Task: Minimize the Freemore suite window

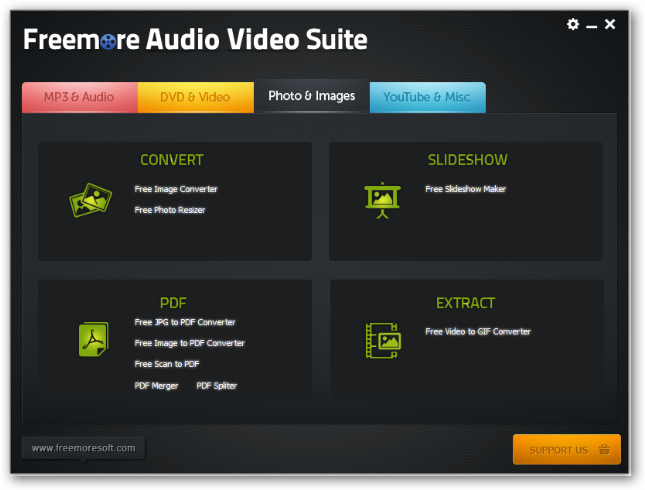Action: [592, 27]
